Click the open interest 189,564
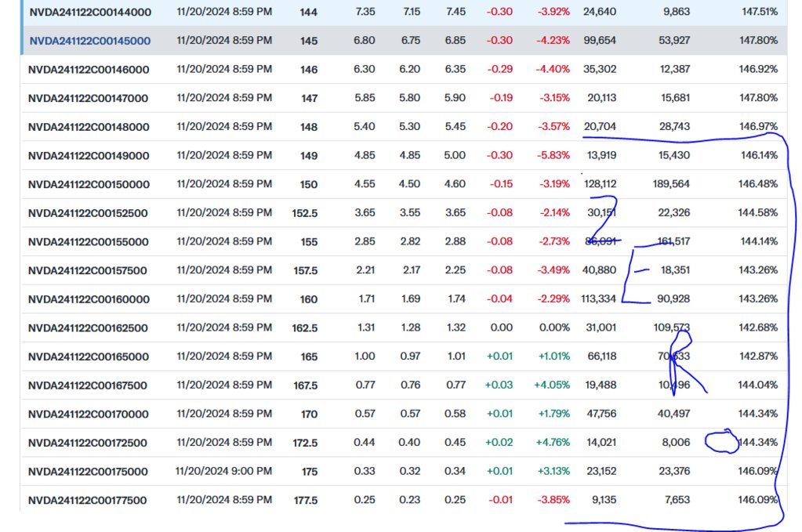 point(671,183)
